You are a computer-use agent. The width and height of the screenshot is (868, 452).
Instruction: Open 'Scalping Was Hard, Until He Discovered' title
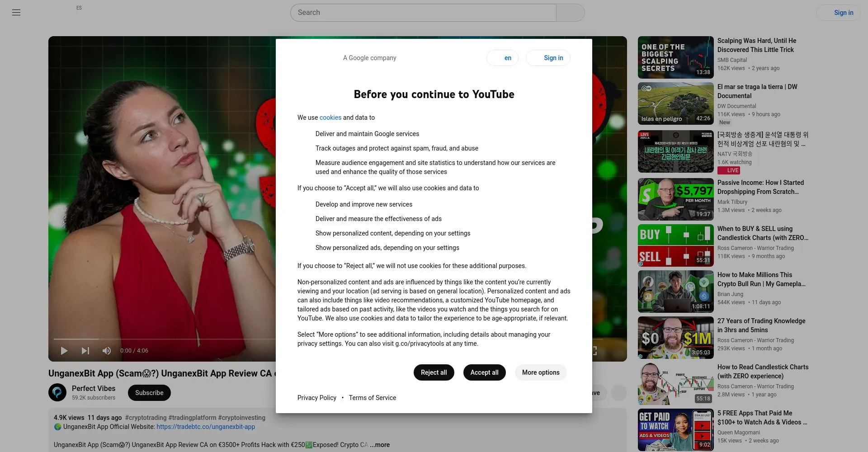point(757,45)
